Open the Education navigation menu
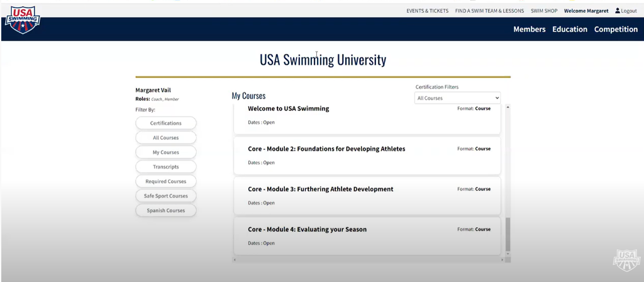Screen dimensions: 644x282 pyautogui.click(x=570, y=30)
